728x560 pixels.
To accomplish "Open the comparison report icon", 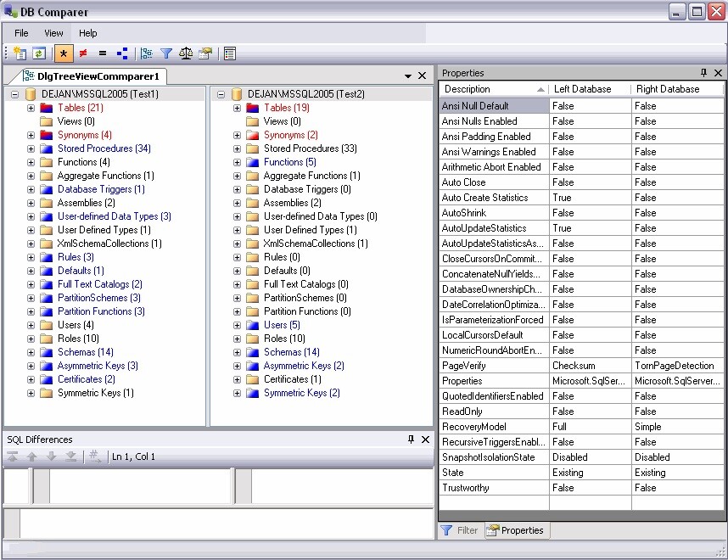I will [229, 53].
